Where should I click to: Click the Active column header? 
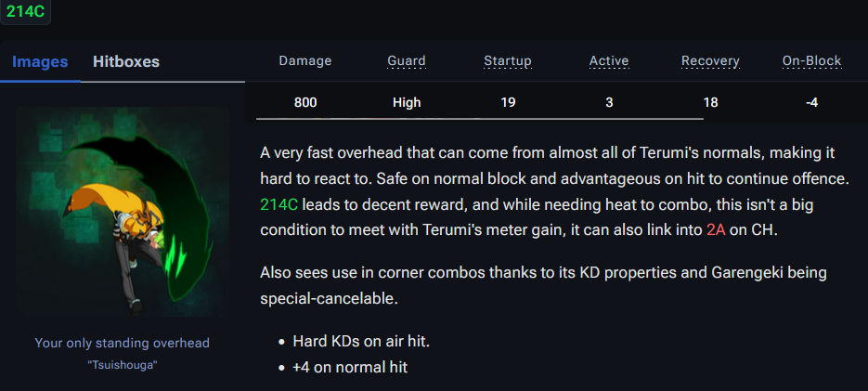(x=609, y=61)
